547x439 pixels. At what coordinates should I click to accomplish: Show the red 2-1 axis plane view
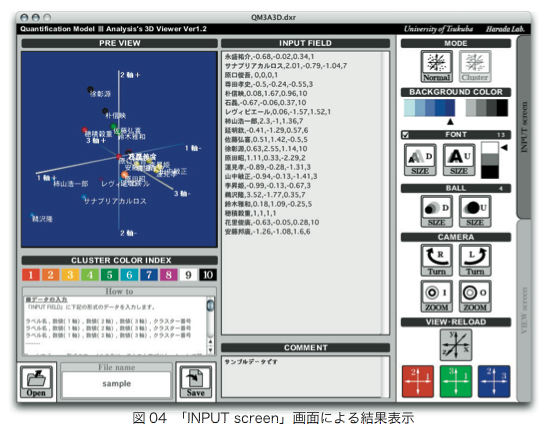tap(418, 381)
